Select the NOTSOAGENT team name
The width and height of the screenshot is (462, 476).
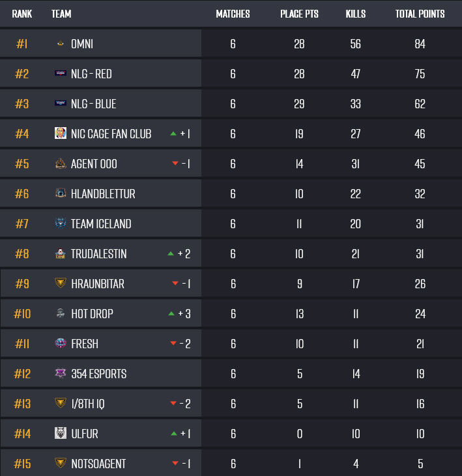click(98, 464)
